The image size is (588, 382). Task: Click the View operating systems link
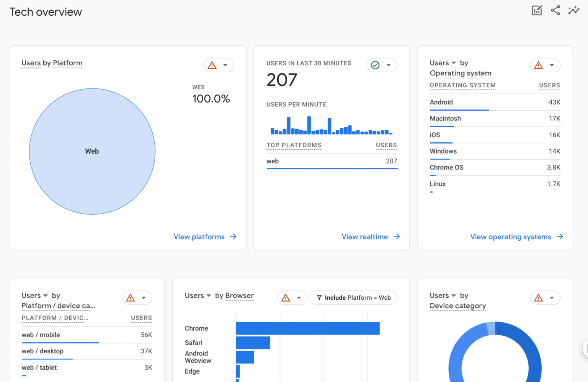click(510, 237)
